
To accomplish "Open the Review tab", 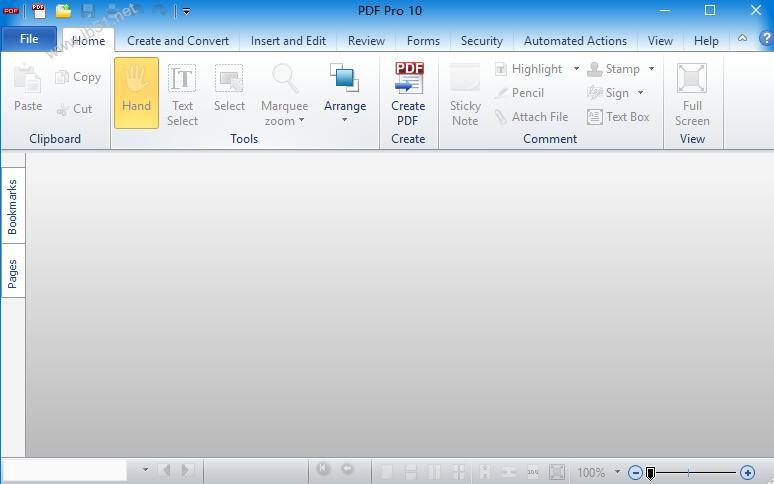I will tap(366, 41).
